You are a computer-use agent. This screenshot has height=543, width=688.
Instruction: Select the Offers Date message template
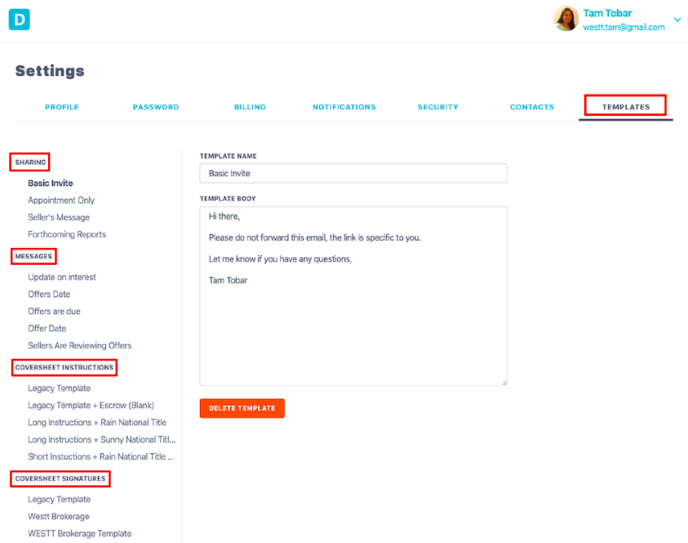click(x=49, y=294)
